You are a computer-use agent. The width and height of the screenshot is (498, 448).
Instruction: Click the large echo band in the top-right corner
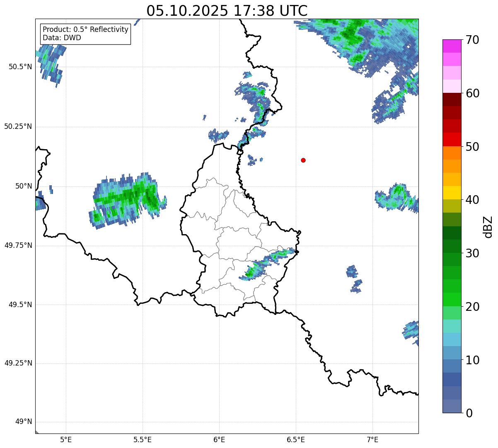pyautogui.click(x=360, y=46)
